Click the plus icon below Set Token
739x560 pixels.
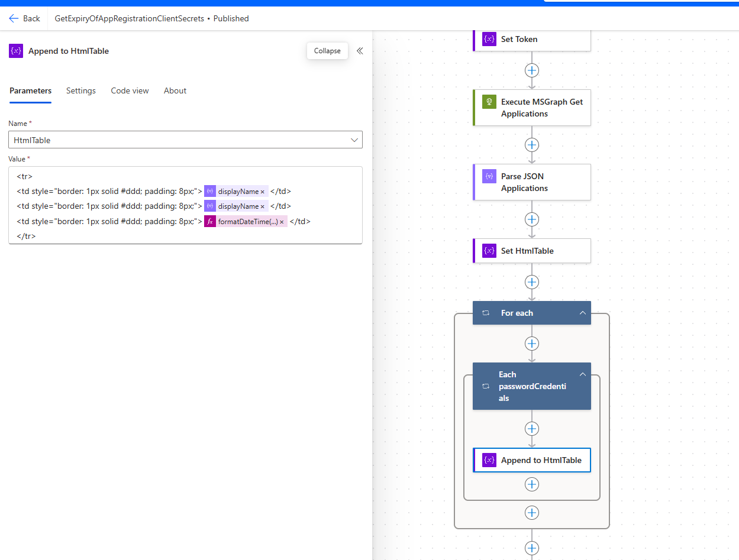(532, 70)
